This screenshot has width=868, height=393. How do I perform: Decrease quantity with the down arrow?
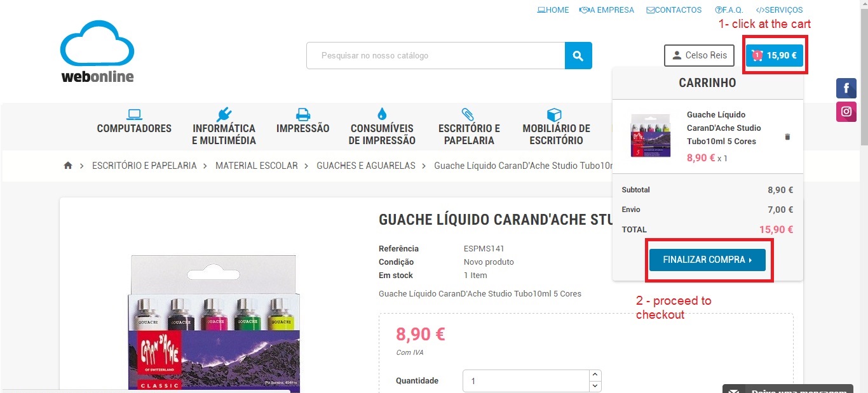[x=595, y=386]
